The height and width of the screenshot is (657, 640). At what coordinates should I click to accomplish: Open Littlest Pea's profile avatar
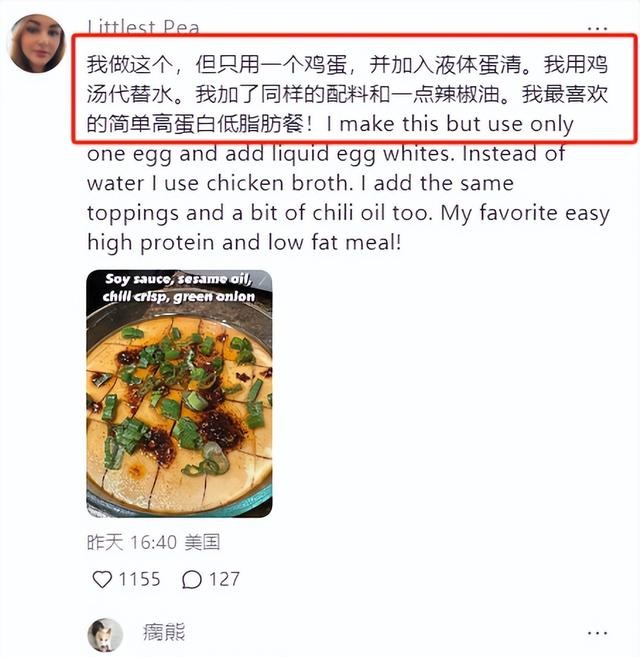click(x=36, y=43)
